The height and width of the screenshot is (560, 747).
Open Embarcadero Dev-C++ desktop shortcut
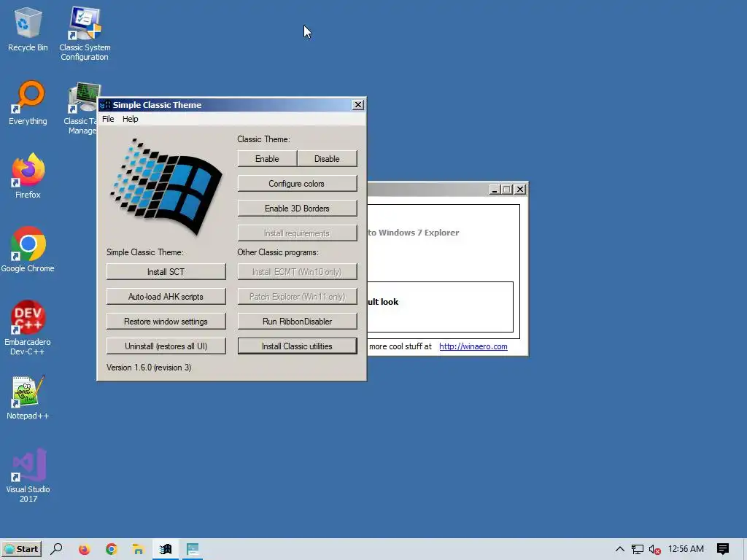coord(28,327)
